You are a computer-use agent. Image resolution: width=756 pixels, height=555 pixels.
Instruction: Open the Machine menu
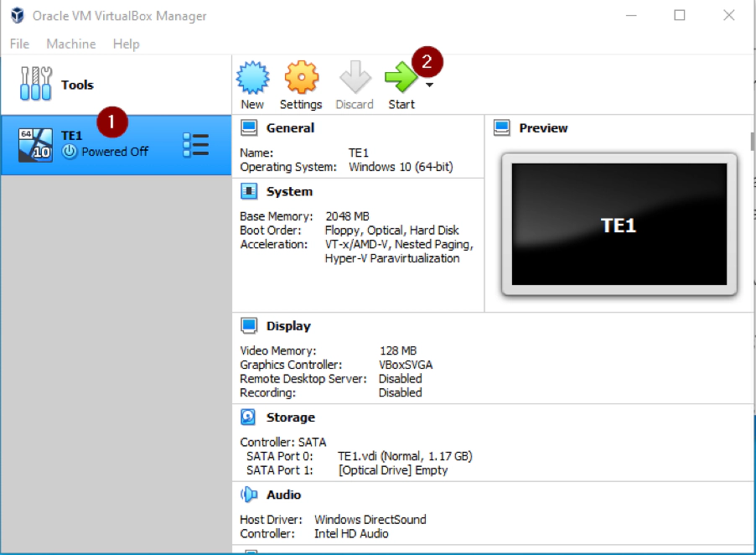(x=71, y=44)
